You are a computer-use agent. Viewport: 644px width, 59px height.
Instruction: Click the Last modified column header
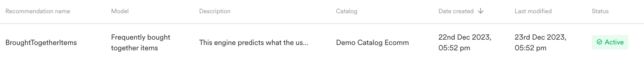pyautogui.click(x=533, y=11)
